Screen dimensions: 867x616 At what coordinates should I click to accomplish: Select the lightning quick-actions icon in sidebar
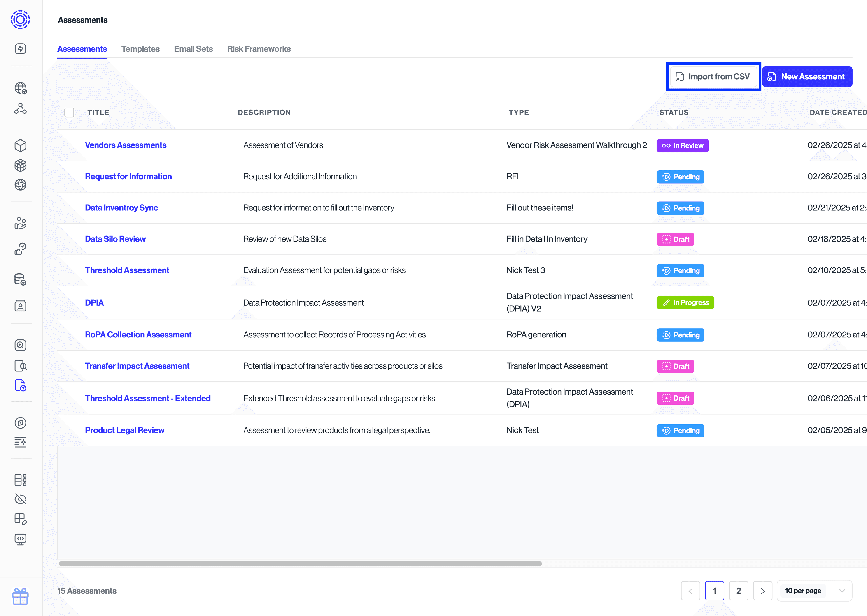click(x=21, y=48)
